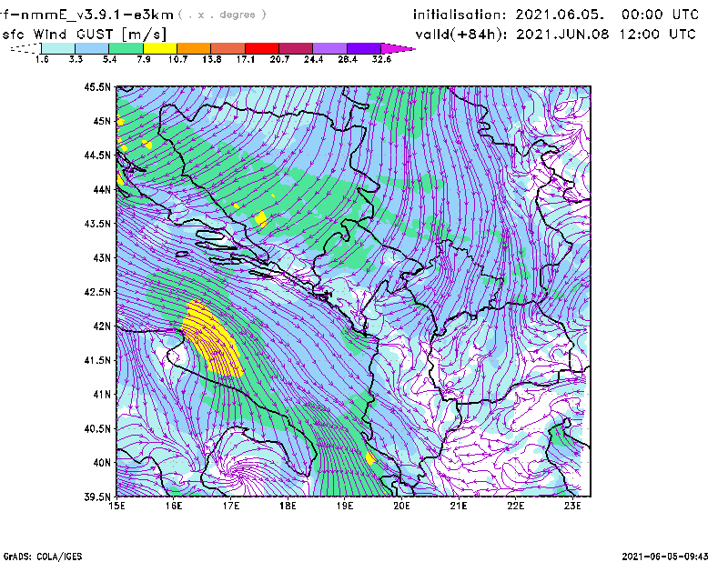The height and width of the screenshot is (562, 728).
Task: Click the 22E longitude label
Action: tap(515, 506)
